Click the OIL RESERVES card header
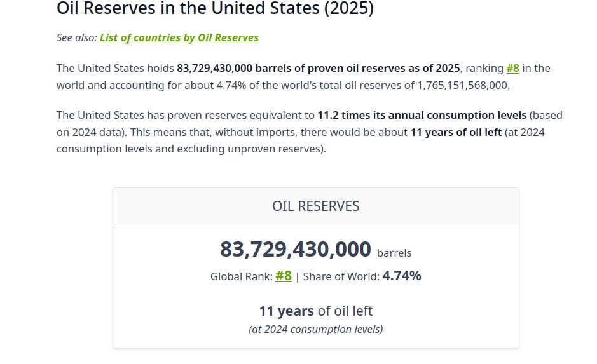 pos(315,206)
